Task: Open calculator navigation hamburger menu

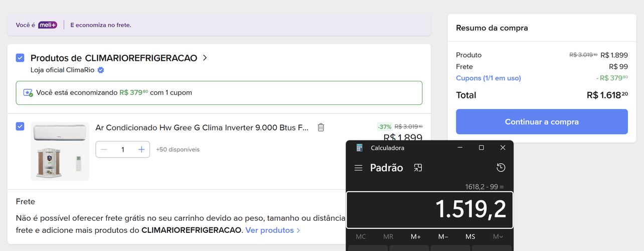Action: [358, 168]
